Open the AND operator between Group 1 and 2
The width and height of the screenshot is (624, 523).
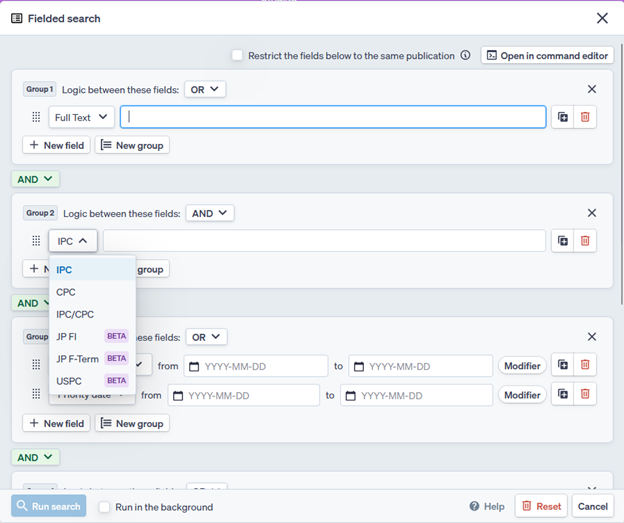35,179
